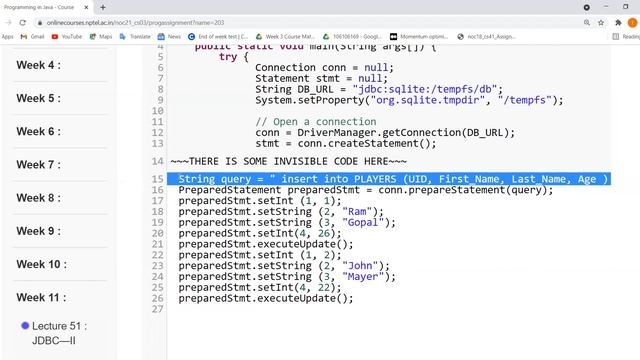The width and height of the screenshot is (640, 360).
Task: Expand Week 8 section
Action: click(x=38, y=198)
